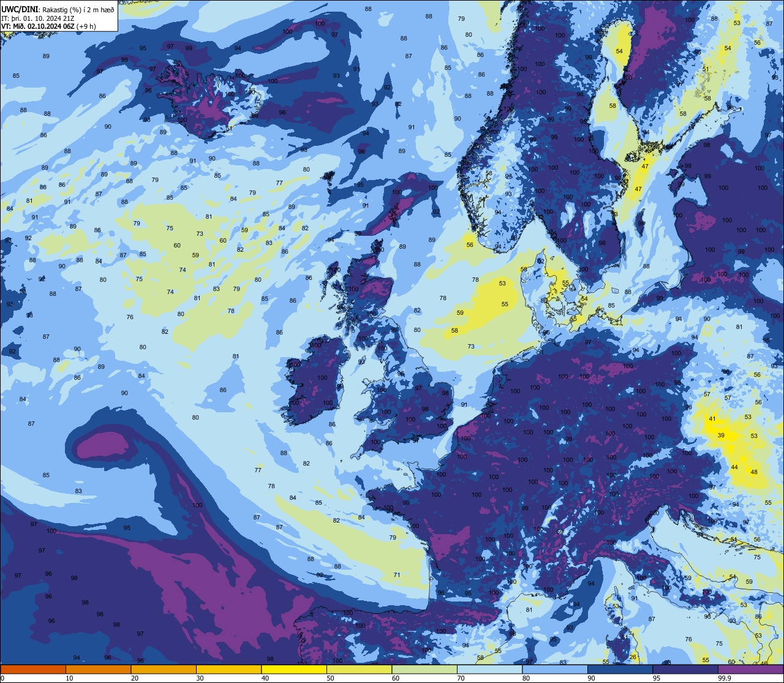The width and height of the screenshot is (784, 683).
Task: Select the pale yellow 50–60 legend segment
Action: click(359, 669)
